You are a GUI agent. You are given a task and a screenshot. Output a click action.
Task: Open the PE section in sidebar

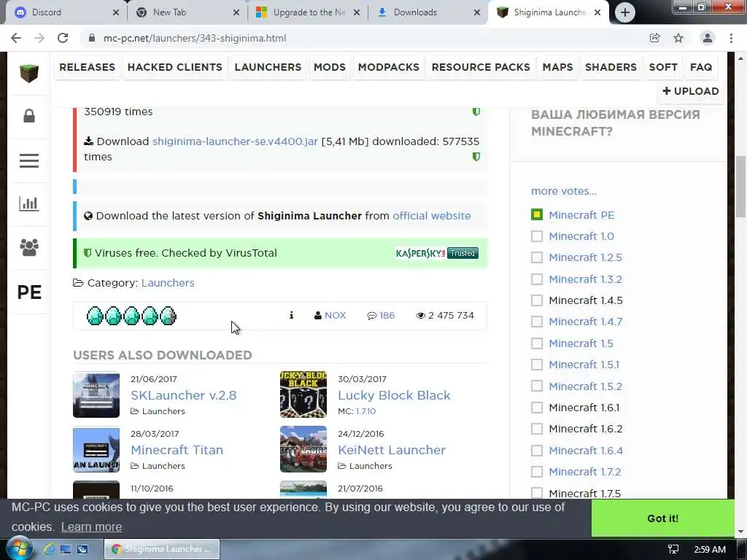(x=29, y=292)
